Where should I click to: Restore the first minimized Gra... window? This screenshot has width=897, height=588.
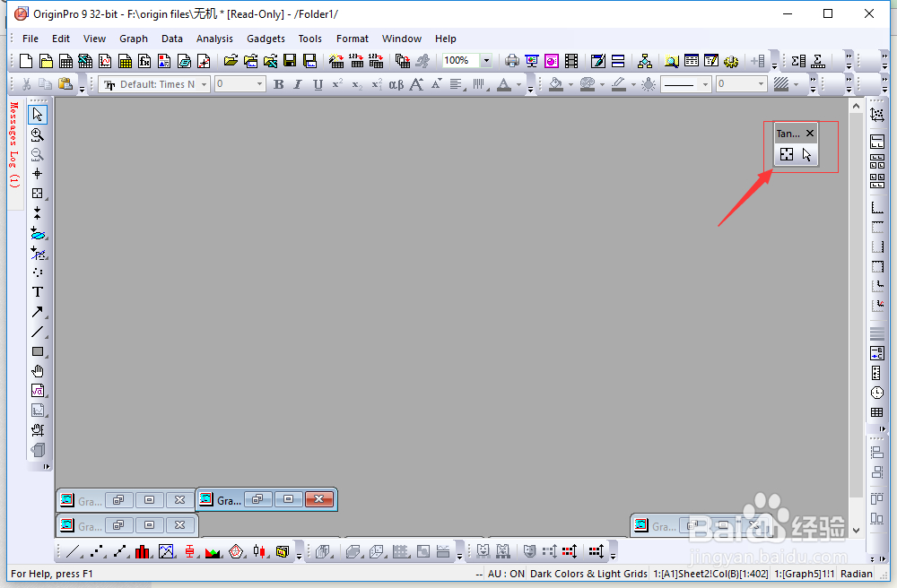(x=118, y=500)
